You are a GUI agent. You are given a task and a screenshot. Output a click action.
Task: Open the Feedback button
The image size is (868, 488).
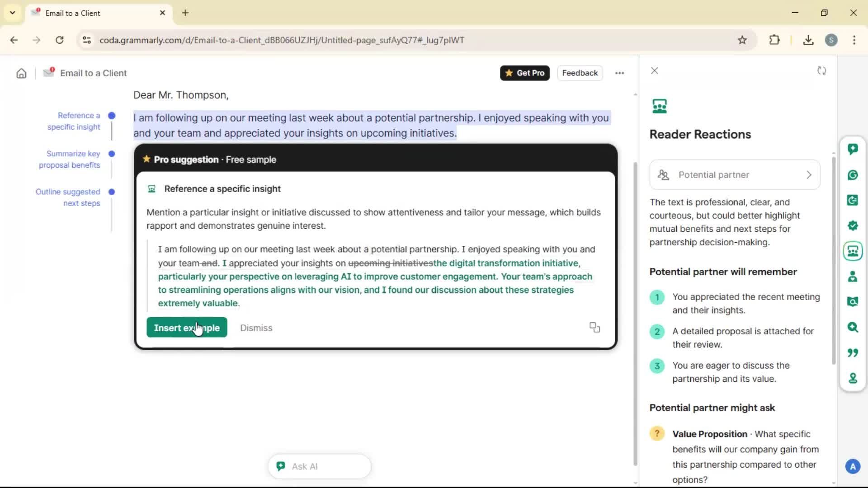click(580, 73)
